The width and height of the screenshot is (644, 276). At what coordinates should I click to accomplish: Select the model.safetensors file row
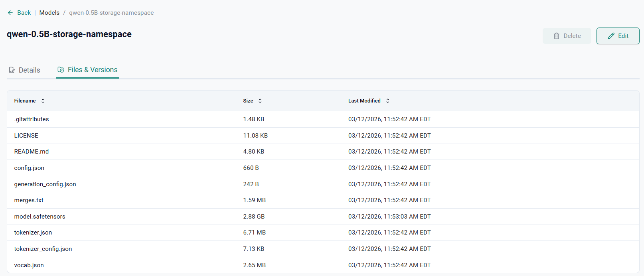tap(40, 217)
